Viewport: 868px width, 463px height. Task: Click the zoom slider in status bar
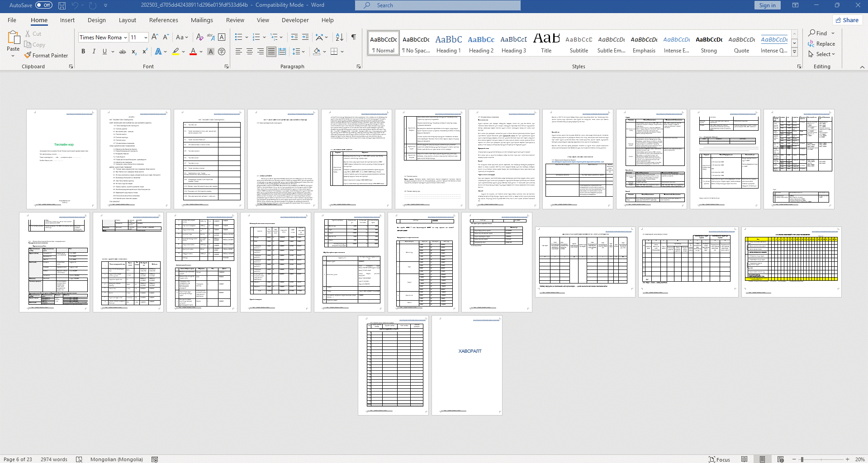pyautogui.click(x=802, y=459)
